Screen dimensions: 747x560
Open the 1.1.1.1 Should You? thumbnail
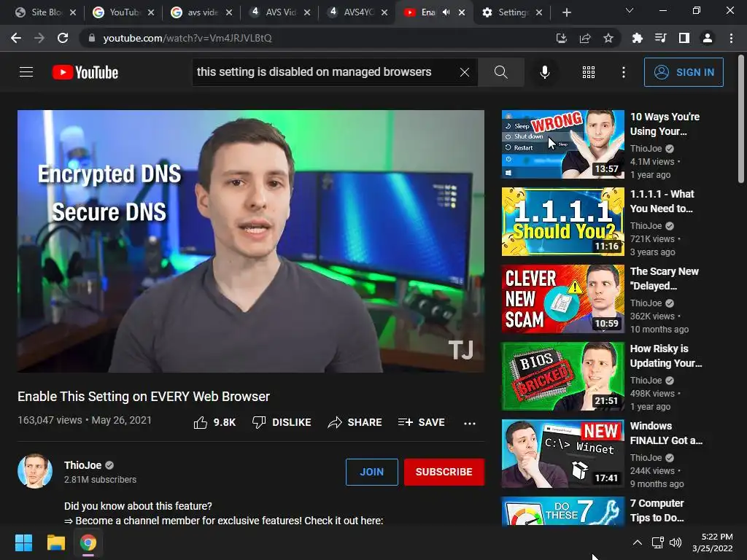tap(562, 222)
